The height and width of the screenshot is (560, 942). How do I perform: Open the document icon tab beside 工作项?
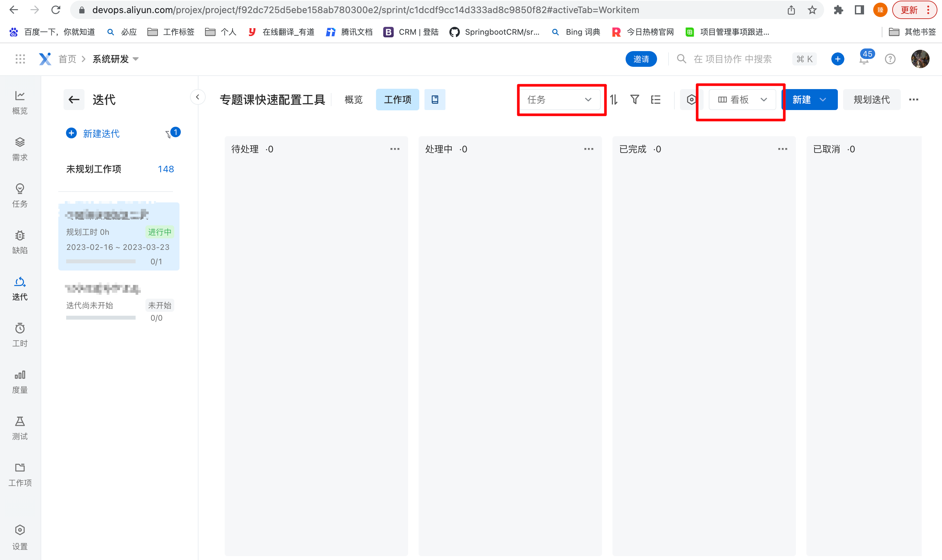click(435, 100)
